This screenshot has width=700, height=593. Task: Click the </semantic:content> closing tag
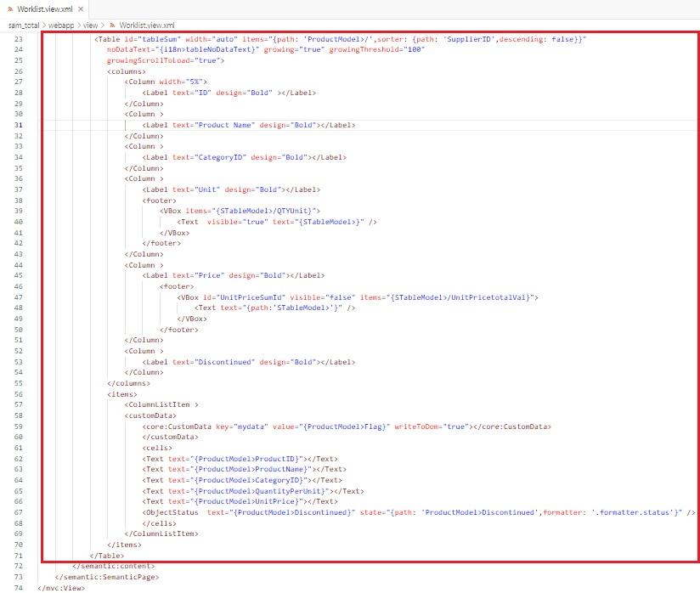113,566
